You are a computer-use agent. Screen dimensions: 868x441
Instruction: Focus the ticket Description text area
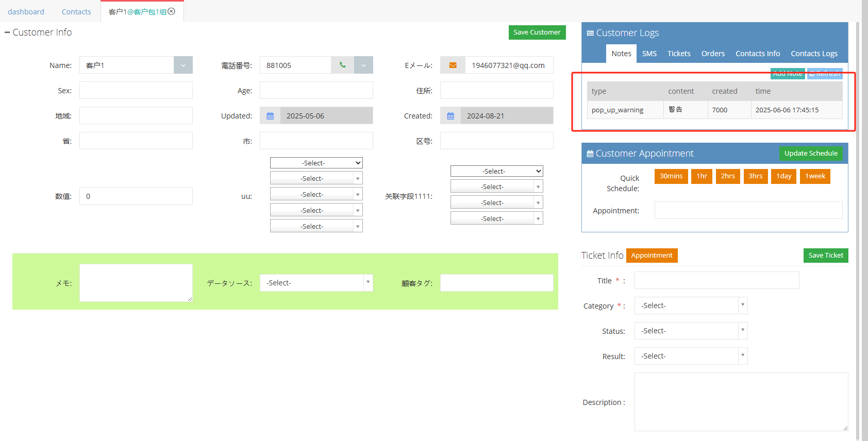point(741,402)
